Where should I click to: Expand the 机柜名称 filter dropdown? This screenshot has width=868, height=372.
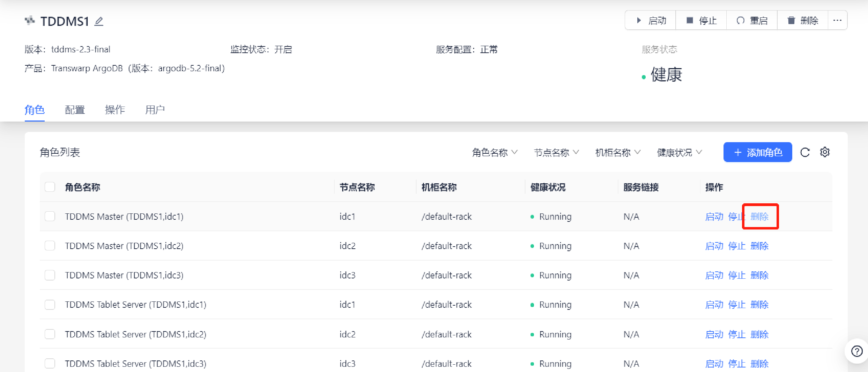click(618, 153)
